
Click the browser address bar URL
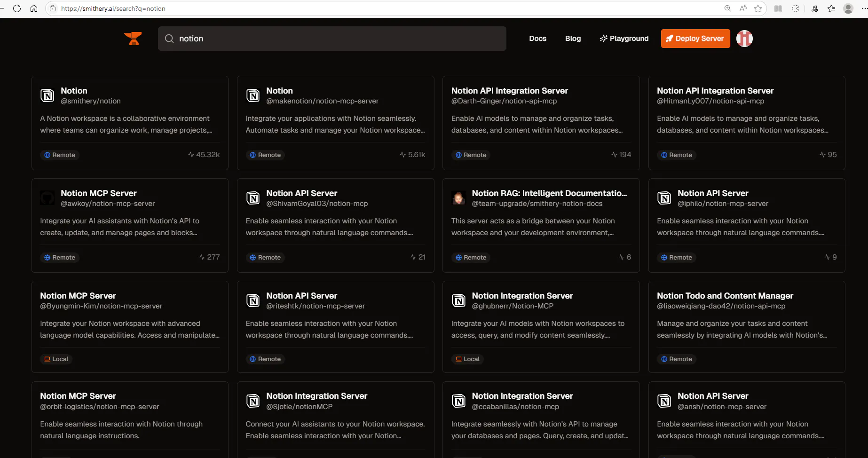tap(113, 8)
